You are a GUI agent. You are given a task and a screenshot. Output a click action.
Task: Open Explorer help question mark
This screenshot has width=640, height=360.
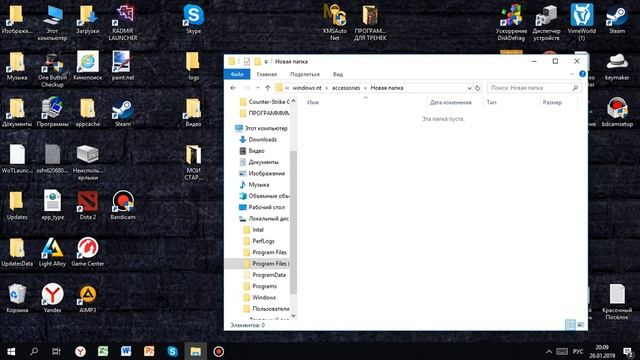(x=582, y=74)
